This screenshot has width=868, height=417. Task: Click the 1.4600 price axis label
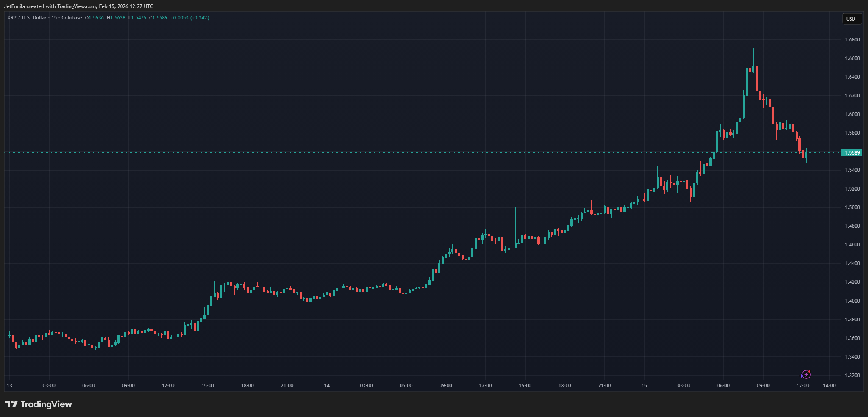pos(852,245)
